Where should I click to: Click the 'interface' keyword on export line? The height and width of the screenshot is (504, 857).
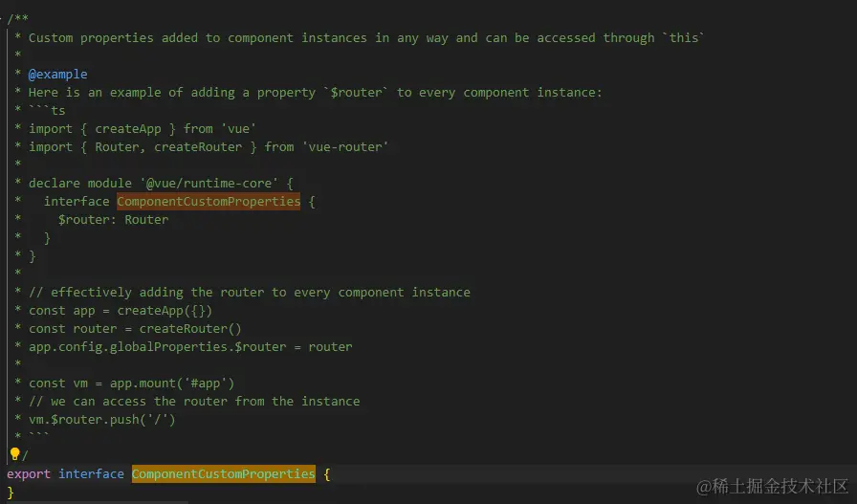(x=91, y=474)
